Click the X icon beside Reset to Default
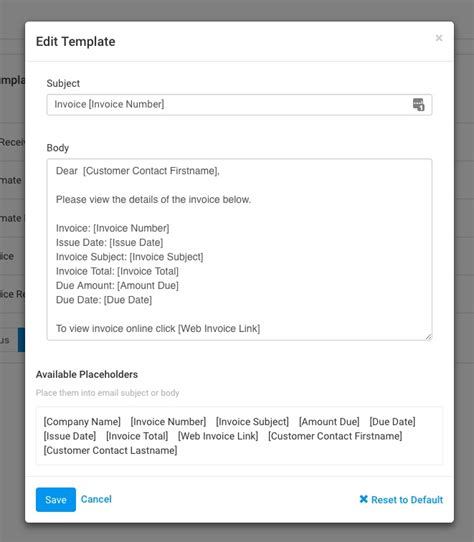The height and width of the screenshot is (542, 474). point(363,499)
